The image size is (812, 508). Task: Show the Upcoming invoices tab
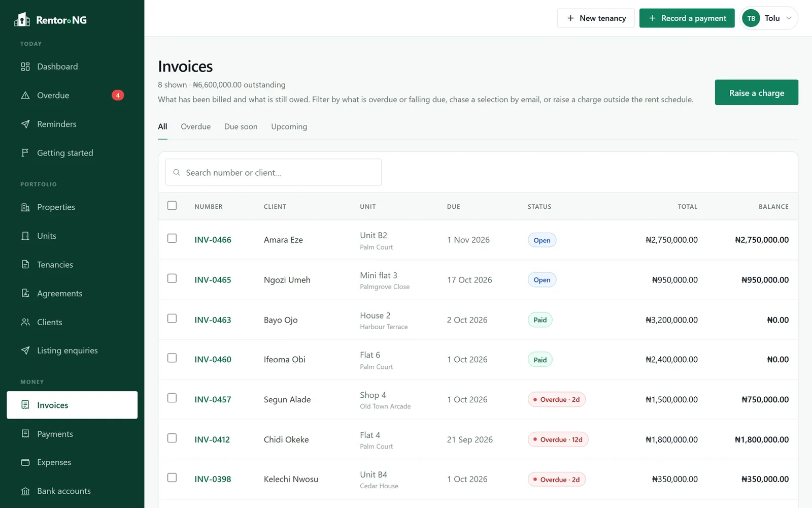(x=289, y=126)
